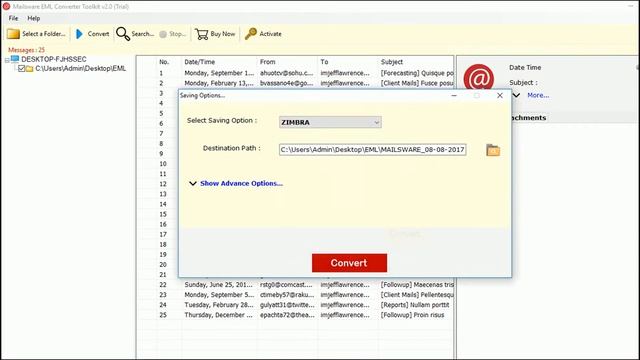Click the Destination Path input field

(x=373, y=150)
